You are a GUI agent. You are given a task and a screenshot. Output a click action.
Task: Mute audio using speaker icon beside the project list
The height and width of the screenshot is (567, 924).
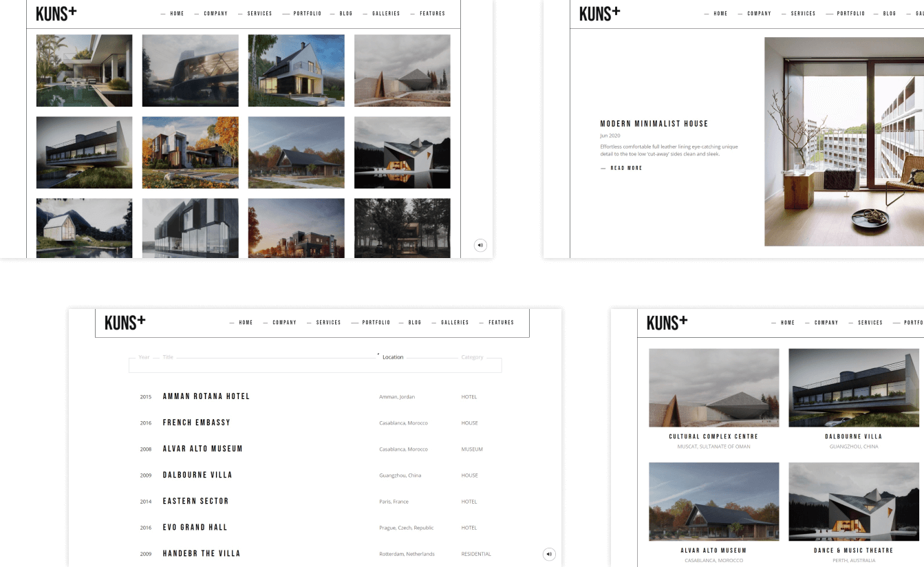point(548,554)
